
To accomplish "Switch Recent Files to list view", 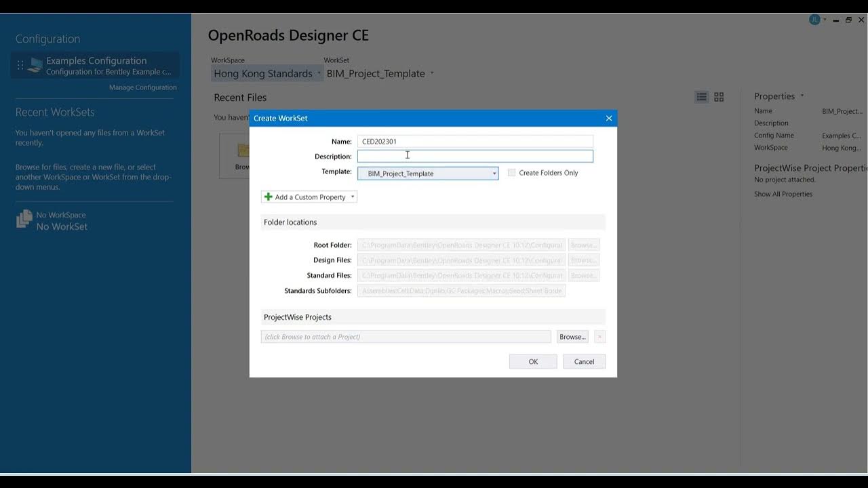I will [x=702, y=97].
